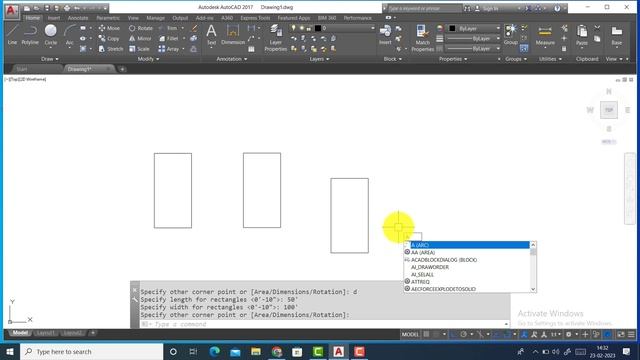
Task: Select the Dimension tool
Action: click(x=233, y=34)
